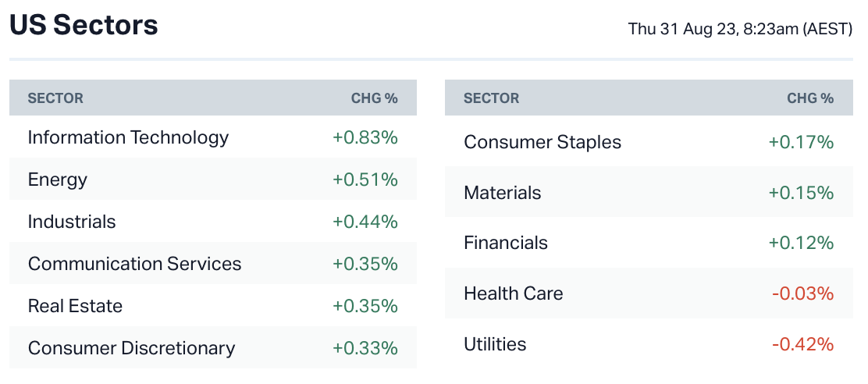Viewport: 868px width, 384px height.
Task: Click Utilities -0.42% change value
Action: click(802, 344)
